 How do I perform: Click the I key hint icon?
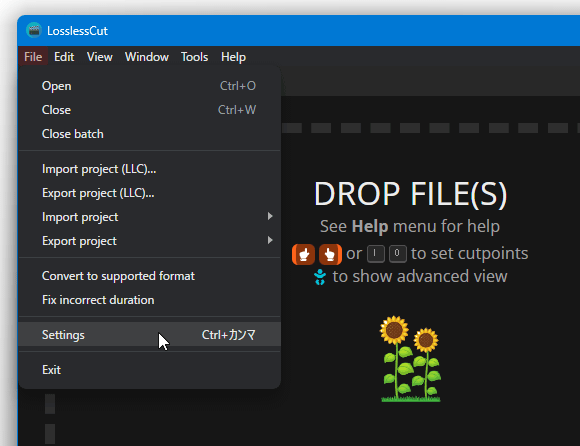(x=375, y=254)
